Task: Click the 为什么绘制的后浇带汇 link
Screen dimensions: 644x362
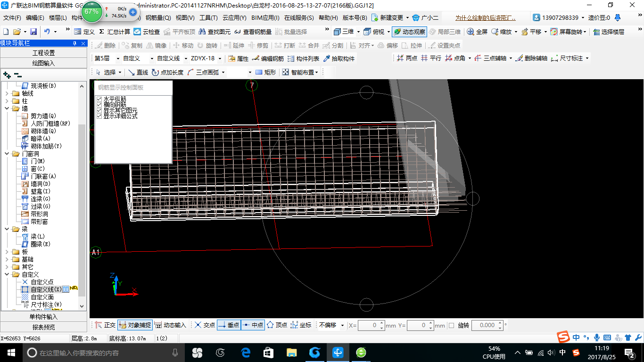Action: (485, 18)
